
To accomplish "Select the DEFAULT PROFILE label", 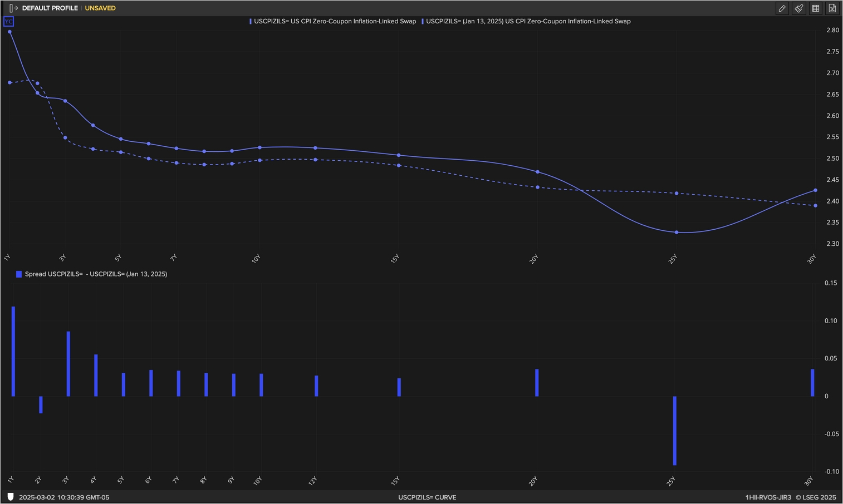I will (50, 8).
